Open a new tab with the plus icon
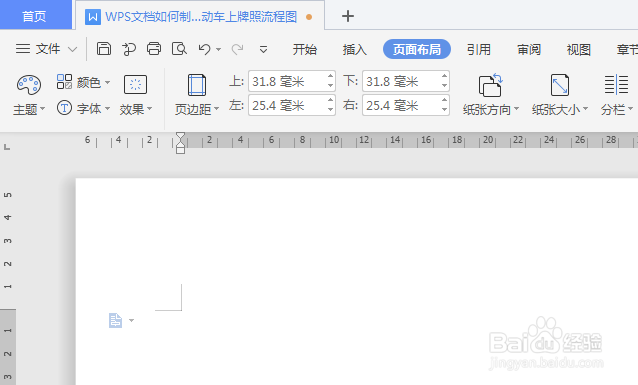The image size is (638, 385). coord(348,16)
